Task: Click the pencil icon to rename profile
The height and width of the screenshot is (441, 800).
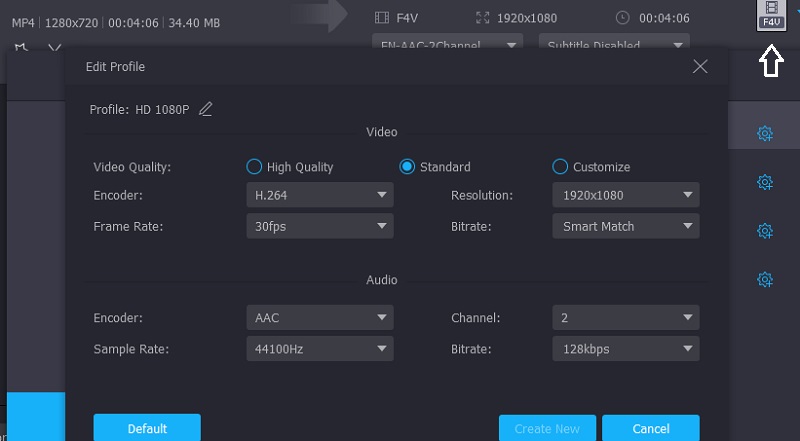Action: pos(206,109)
